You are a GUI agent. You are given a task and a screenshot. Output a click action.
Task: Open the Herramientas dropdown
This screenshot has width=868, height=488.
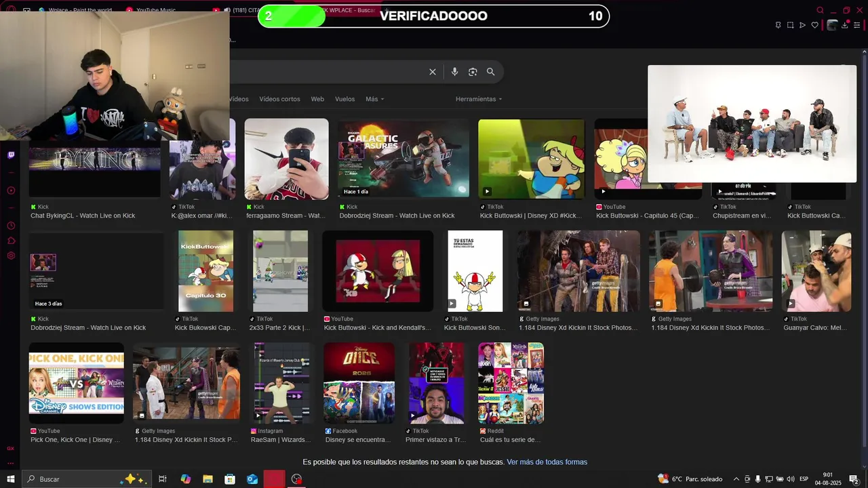(479, 99)
